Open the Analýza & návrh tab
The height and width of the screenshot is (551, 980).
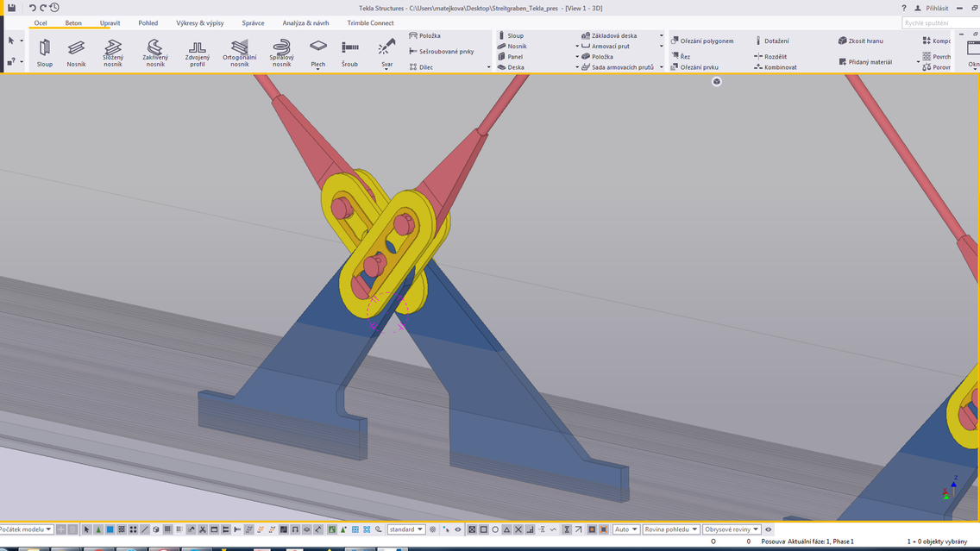[x=305, y=23]
